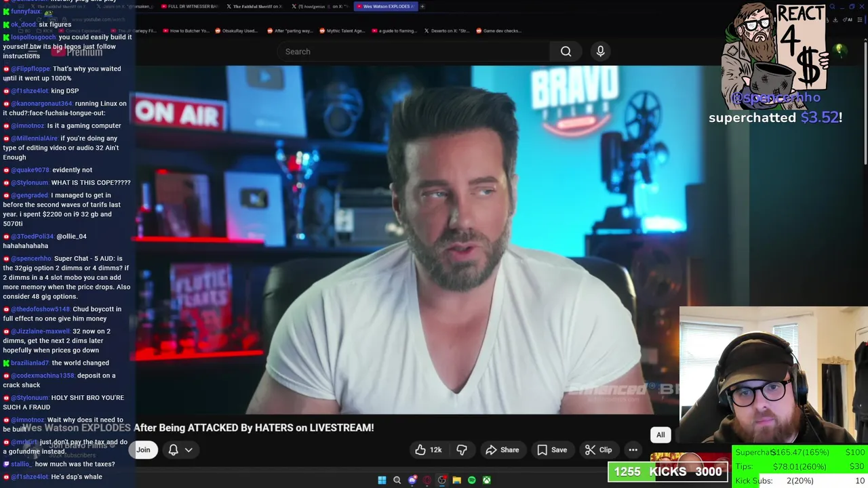Switch to the Faithful Sheriff on X tab

(256, 6)
